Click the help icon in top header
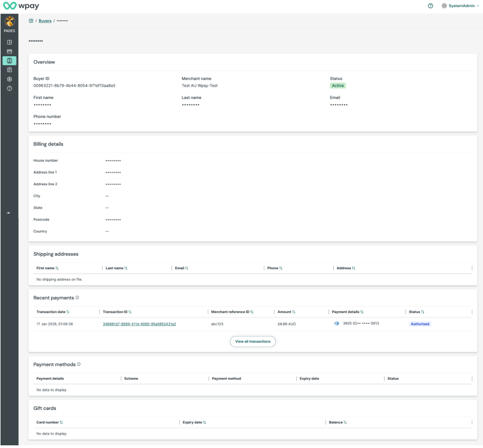 [x=431, y=6]
